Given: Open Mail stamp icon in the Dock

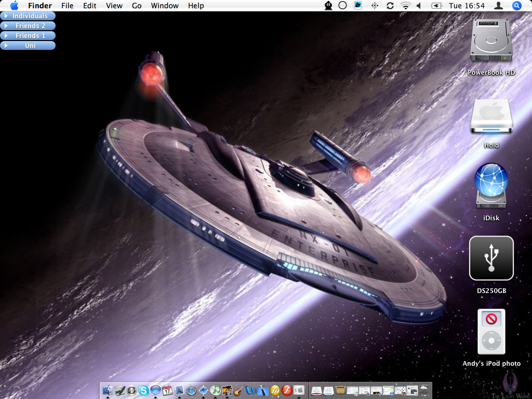Looking at the screenshot, I should [x=179, y=390].
